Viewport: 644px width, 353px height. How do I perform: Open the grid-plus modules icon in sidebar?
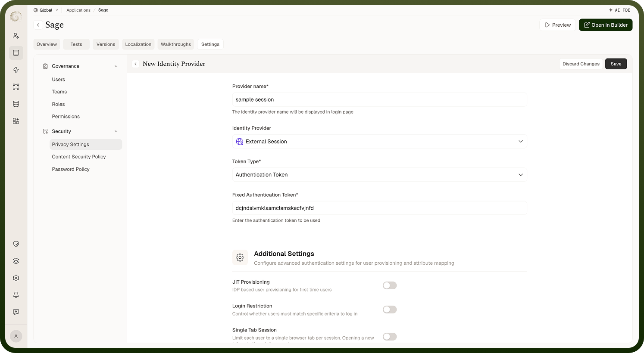[x=16, y=121]
